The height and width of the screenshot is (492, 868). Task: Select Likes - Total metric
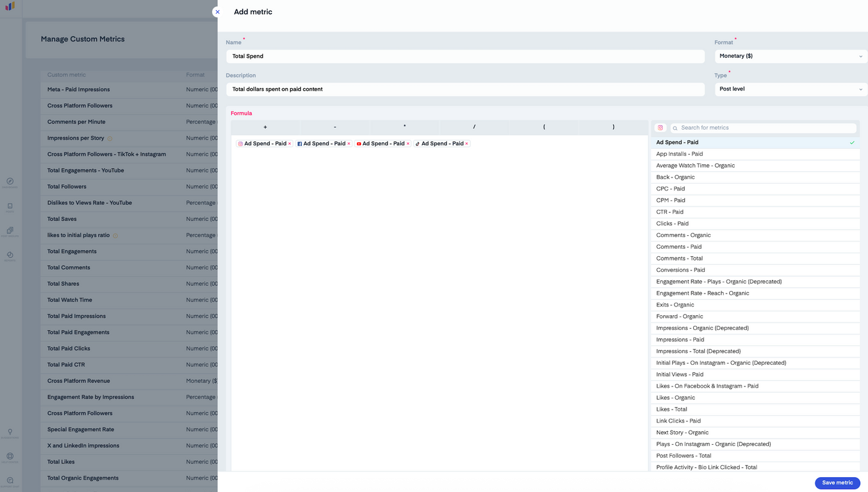(x=755, y=409)
